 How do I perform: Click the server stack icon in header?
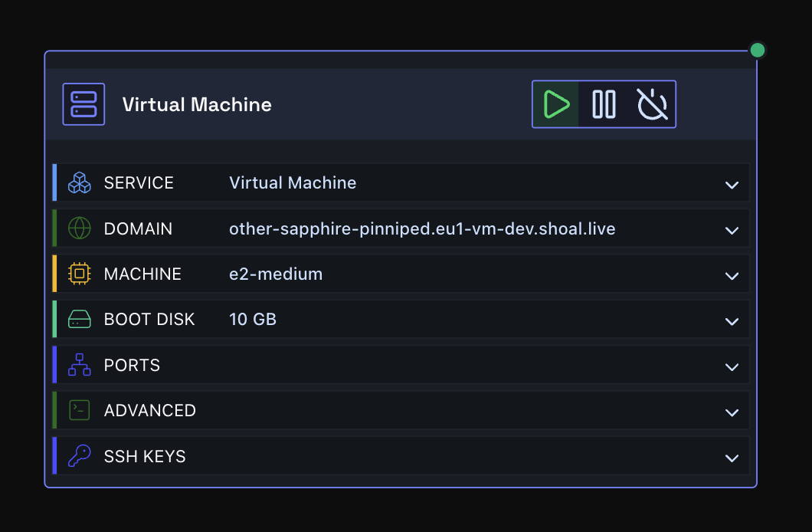click(x=84, y=104)
